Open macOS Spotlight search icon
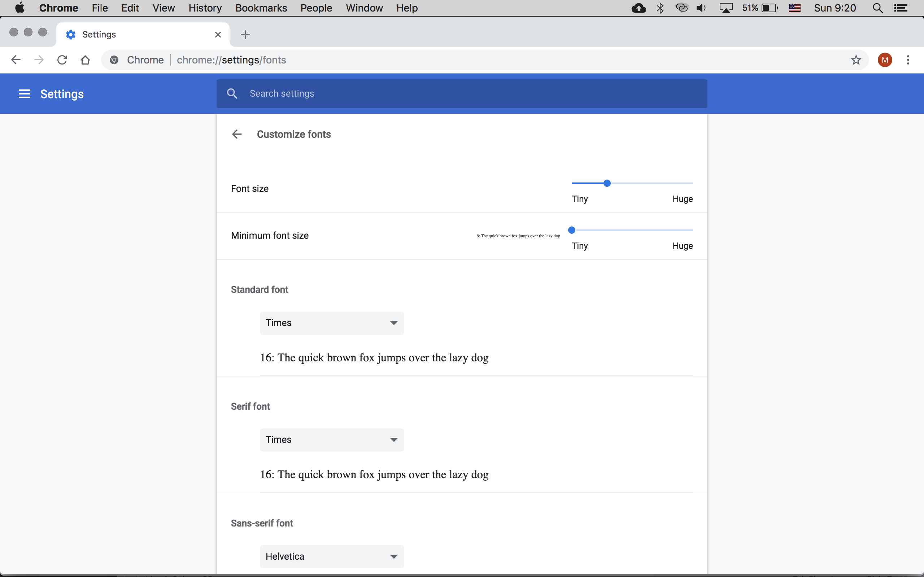 877,8
